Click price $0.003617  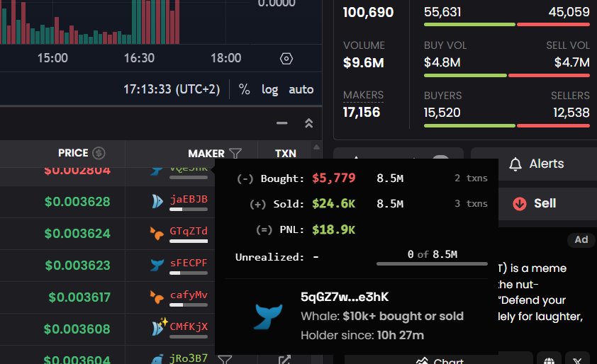point(79,297)
